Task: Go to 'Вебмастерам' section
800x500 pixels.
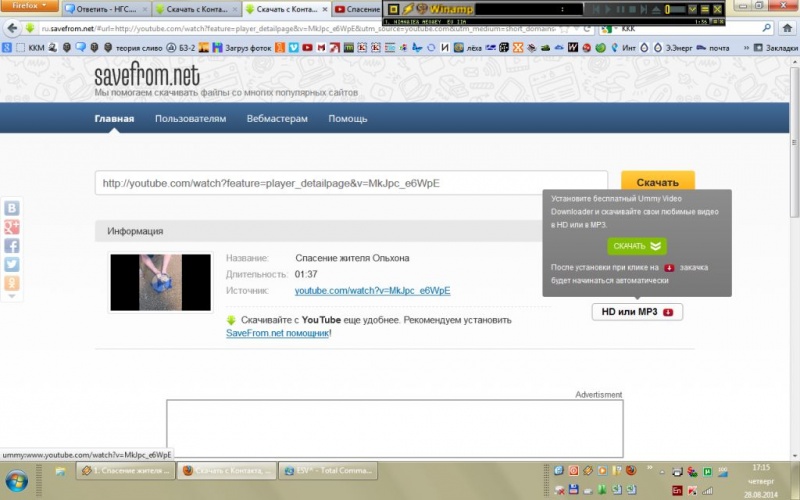Action: pos(277,119)
